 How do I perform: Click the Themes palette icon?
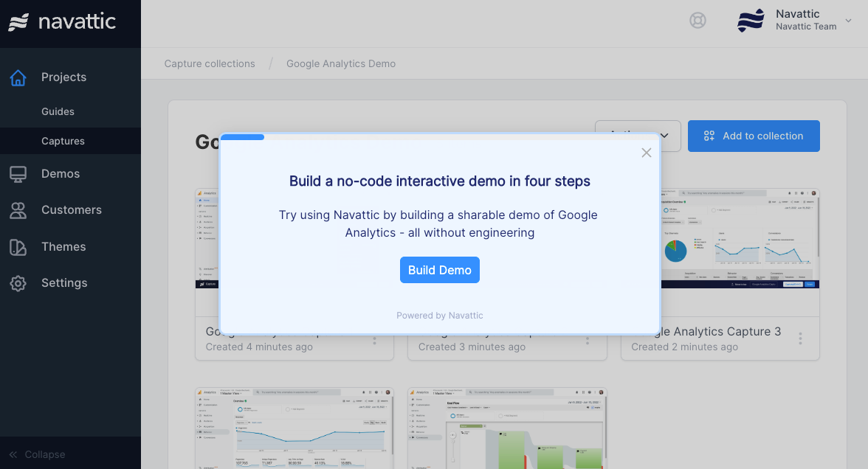tap(18, 247)
